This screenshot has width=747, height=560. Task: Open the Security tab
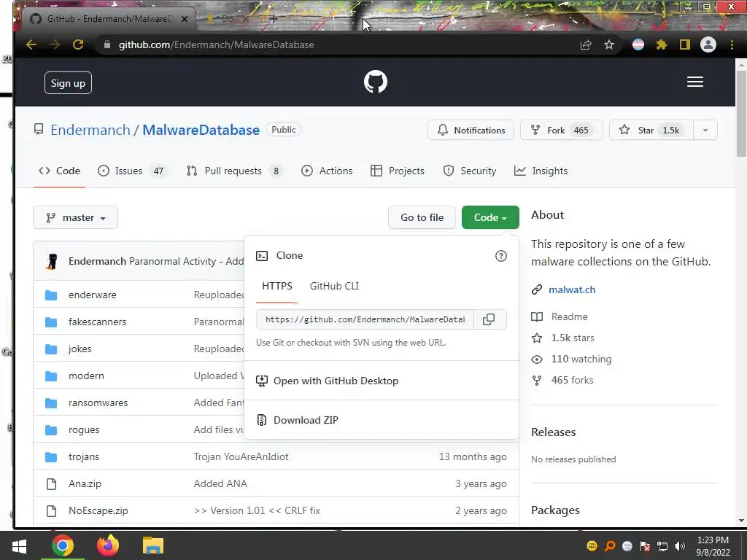coord(470,171)
